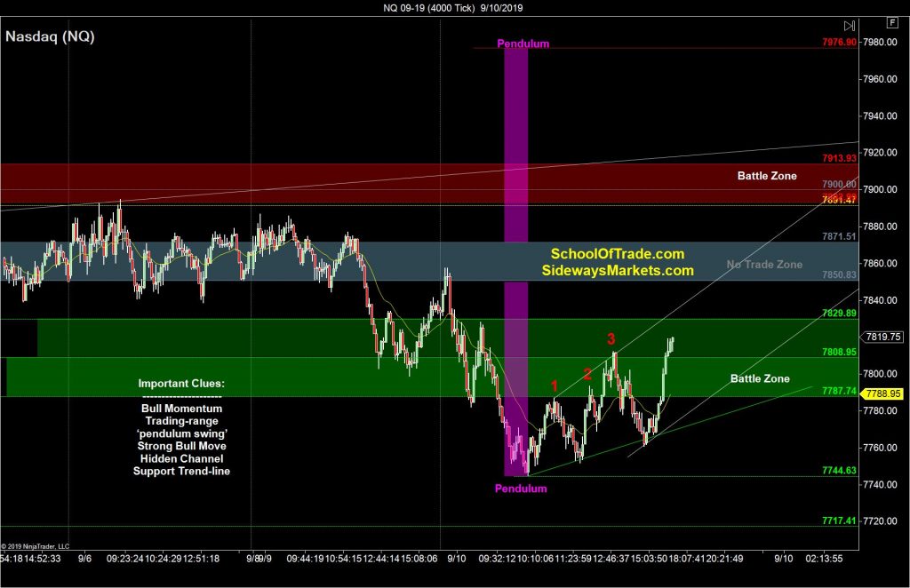
Task: Click the red Battle Zone label
Action: point(767,176)
